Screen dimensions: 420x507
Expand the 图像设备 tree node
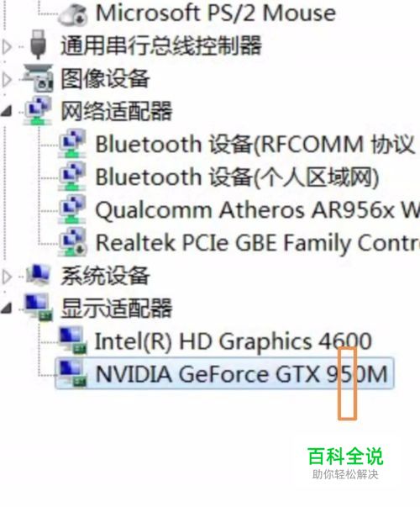coord(7,80)
